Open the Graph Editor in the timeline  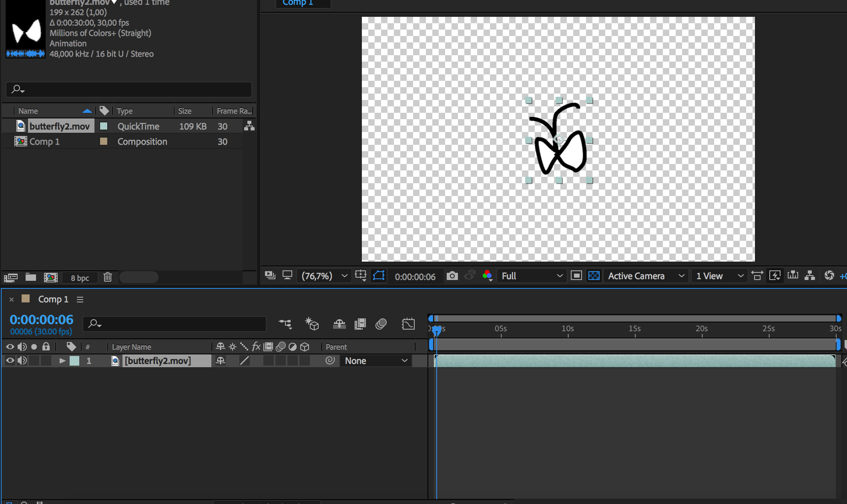(408, 324)
